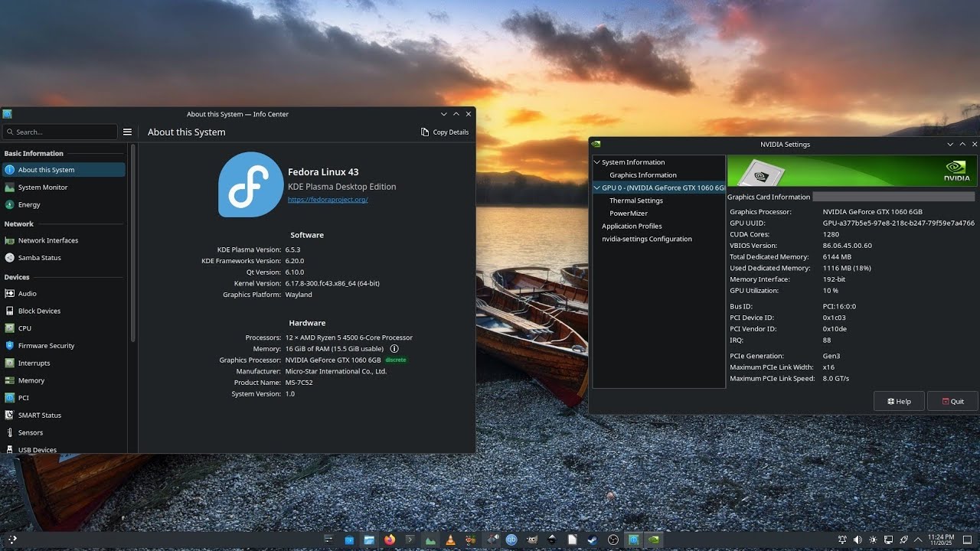Click the discrete GPU badge
The image size is (980, 551).
pos(396,360)
